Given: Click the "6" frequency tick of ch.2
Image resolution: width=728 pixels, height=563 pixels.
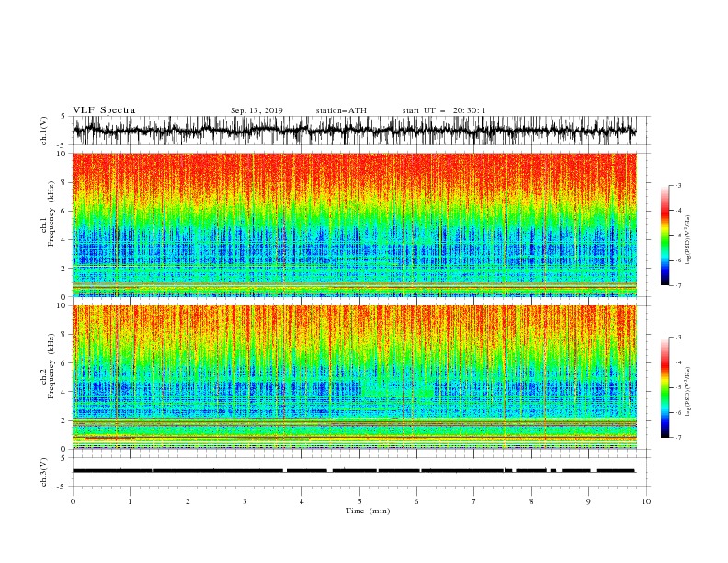Looking at the screenshot, I should click(x=64, y=363).
